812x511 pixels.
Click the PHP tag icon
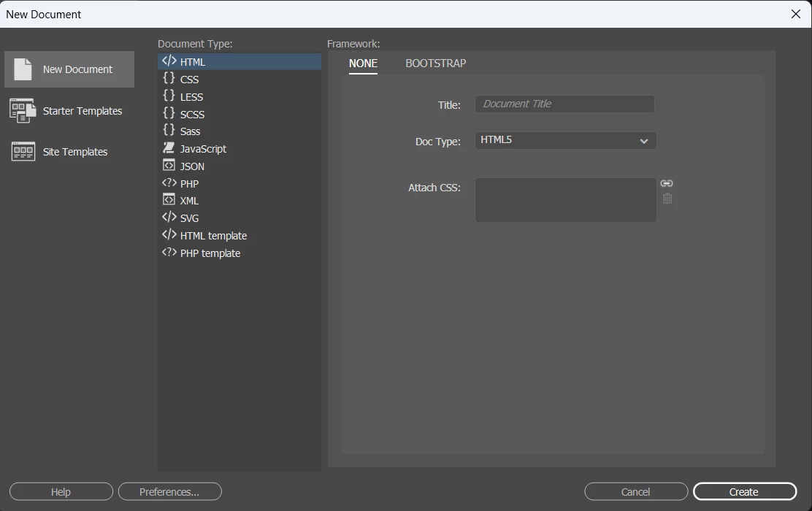[x=169, y=182]
